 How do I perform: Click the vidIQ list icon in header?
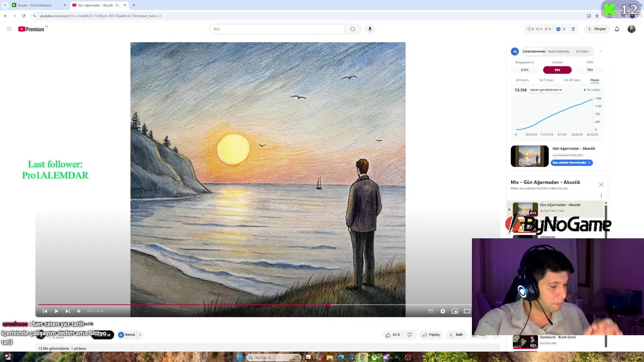click(x=564, y=29)
